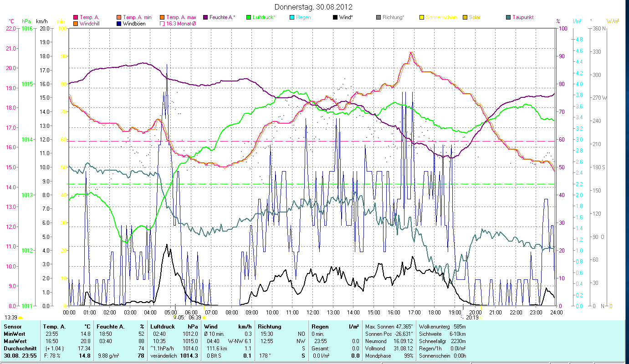Click the green Luftdruck* legend square

(x=249, y=17)
